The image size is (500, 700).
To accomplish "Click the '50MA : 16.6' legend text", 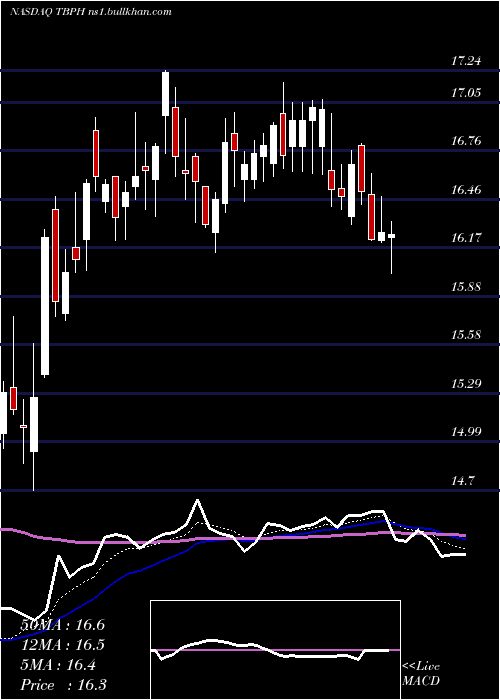I will [x=62, y=625].
